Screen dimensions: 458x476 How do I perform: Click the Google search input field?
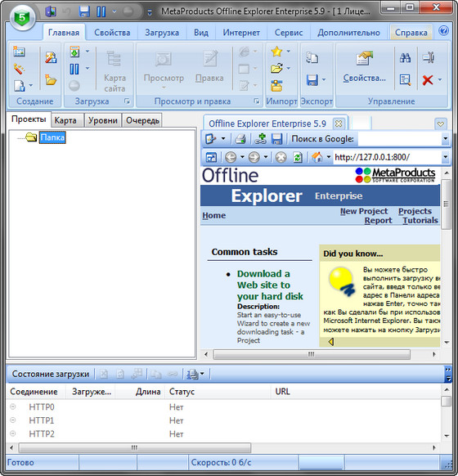[399, 139]
